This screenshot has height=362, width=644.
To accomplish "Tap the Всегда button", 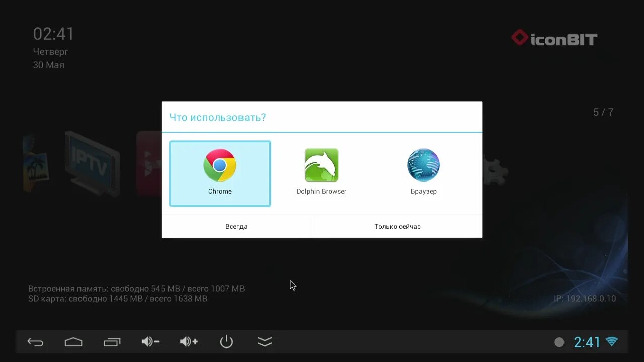I will pyautogui.click(x=236, y=227).
